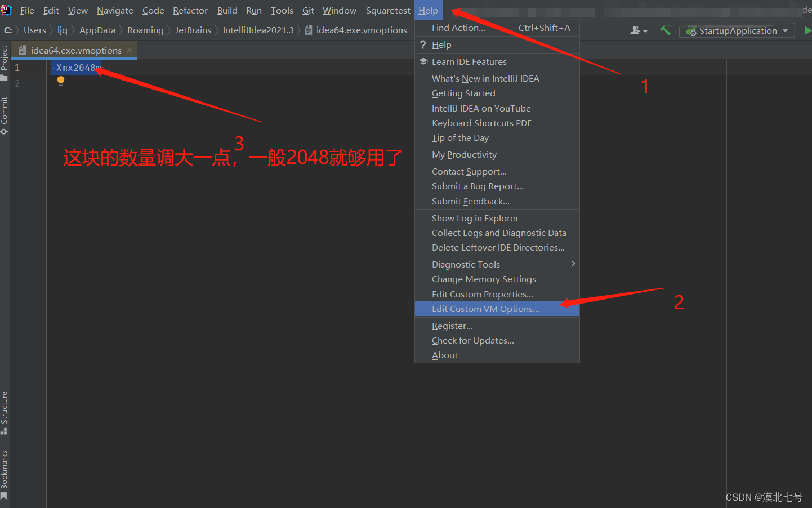812x508 pixels.
Task: Select Check for Updates...
Action: 497,340
